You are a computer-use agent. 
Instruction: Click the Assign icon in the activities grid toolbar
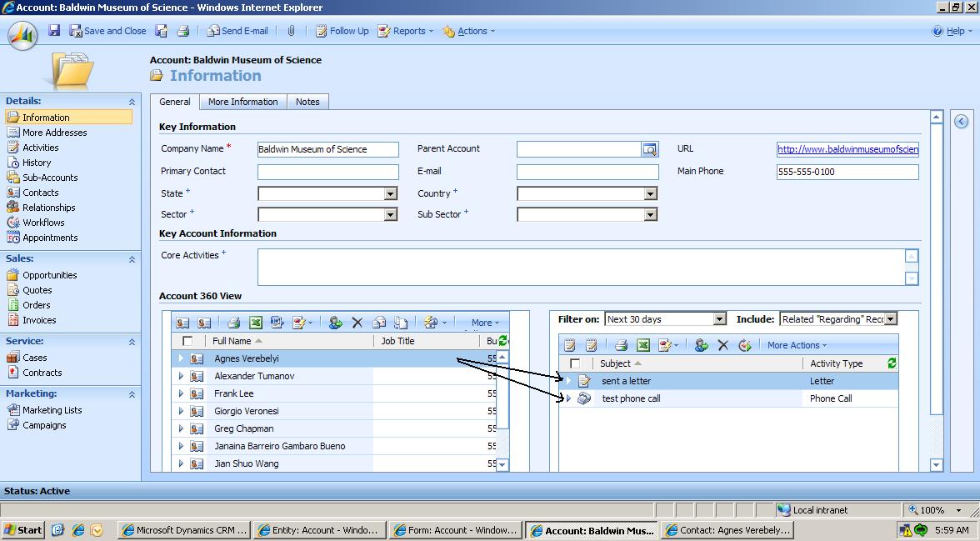tap(700, 345)
